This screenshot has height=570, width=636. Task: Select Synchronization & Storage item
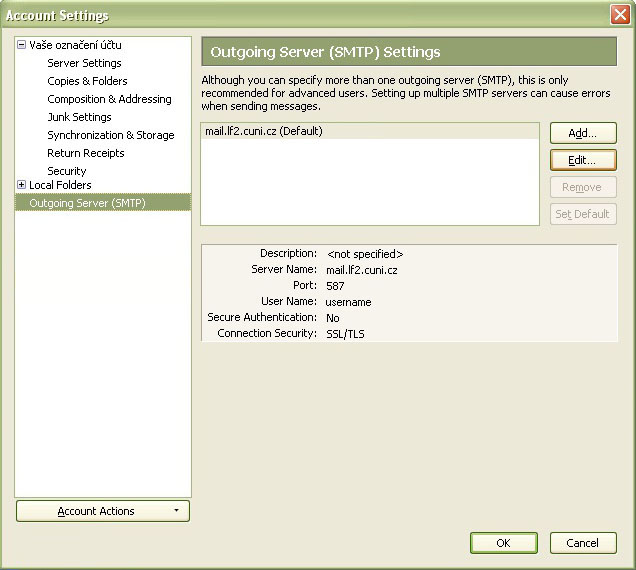point(111,135)
